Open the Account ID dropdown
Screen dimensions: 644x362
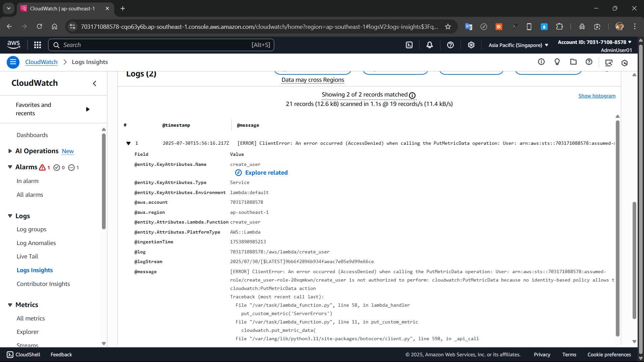pyautogui.click(x=595, y=42)
